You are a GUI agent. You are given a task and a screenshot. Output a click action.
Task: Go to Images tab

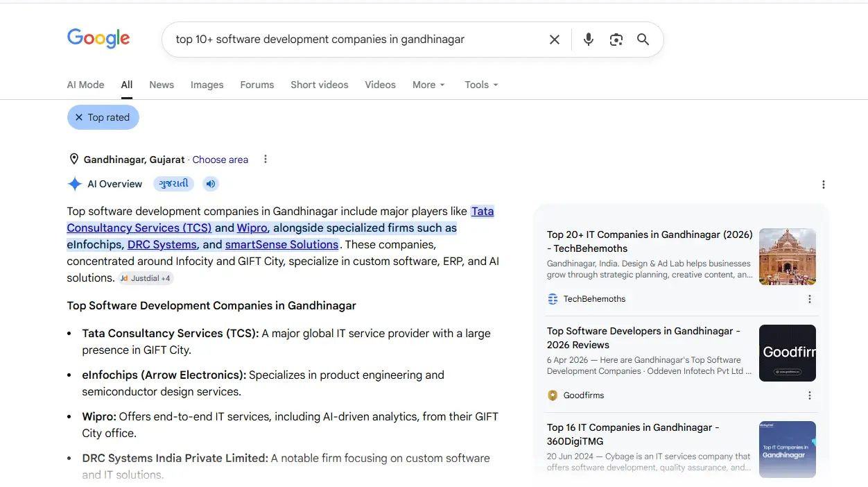point(207,85)
